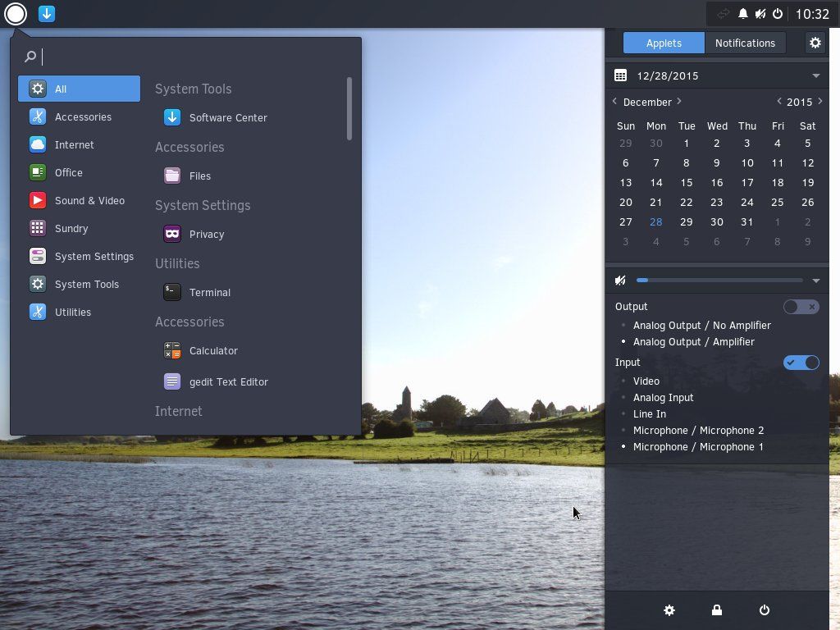Image resolution: width=840 pixels, height=630 pixels.
Task: Click the gear icon beside Notifications tab
Action: [815, 43]
